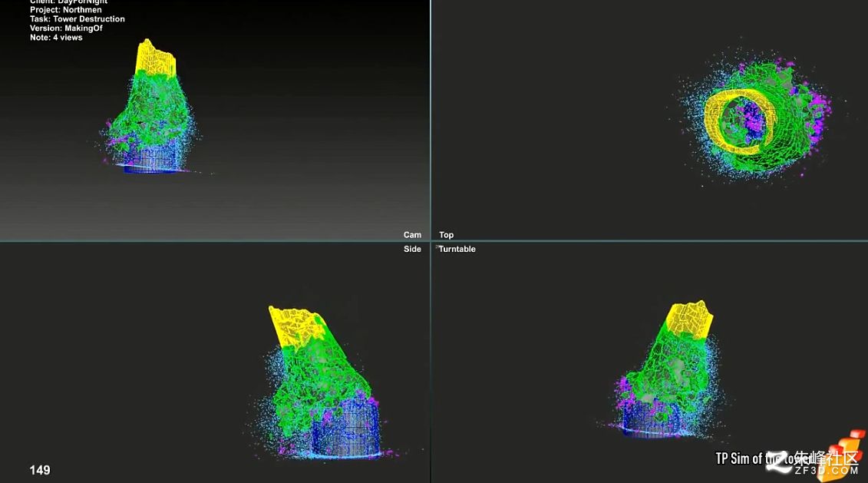
Task: Click the "Note: 4 views" text line
Action: coord(56,38)
